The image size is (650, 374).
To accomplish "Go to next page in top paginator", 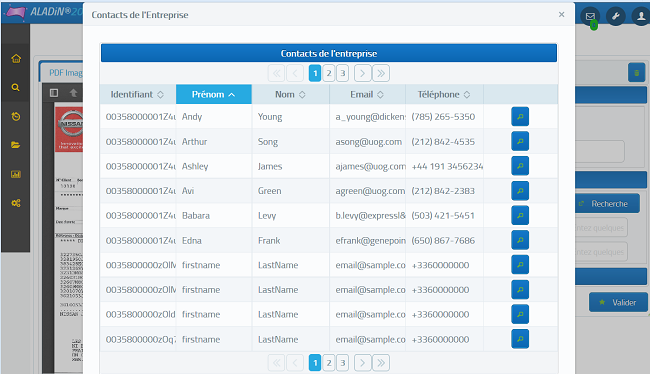I will pos(362,73).
